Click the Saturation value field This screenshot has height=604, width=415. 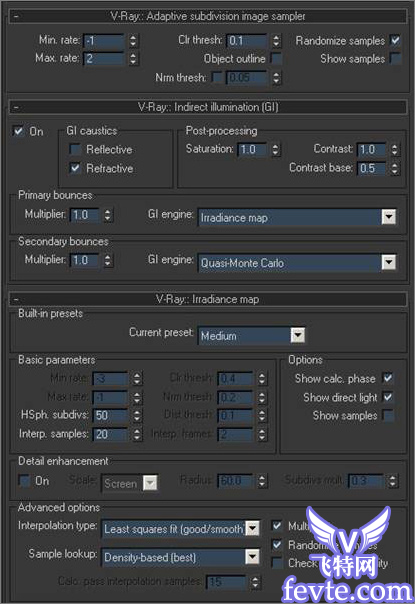click(x=253, y=149)
